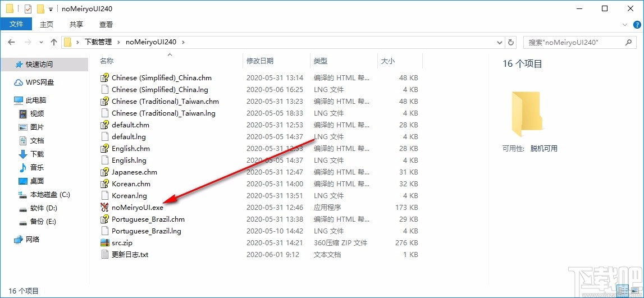Click the English.chm help file icon

105,148
